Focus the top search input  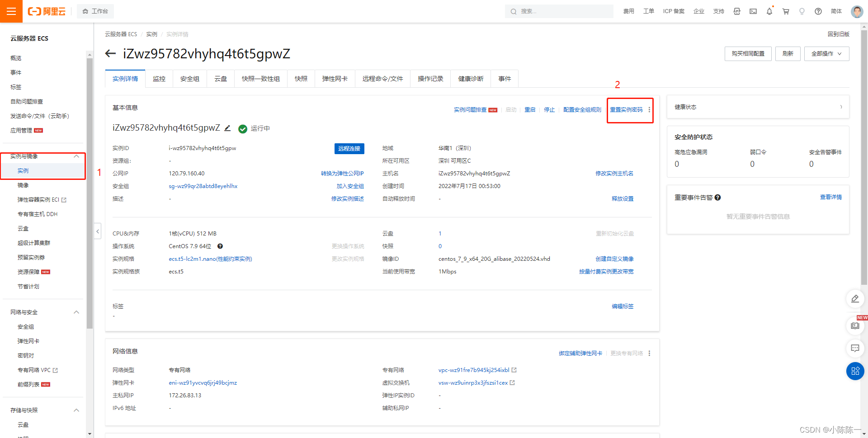pos(559,11)
